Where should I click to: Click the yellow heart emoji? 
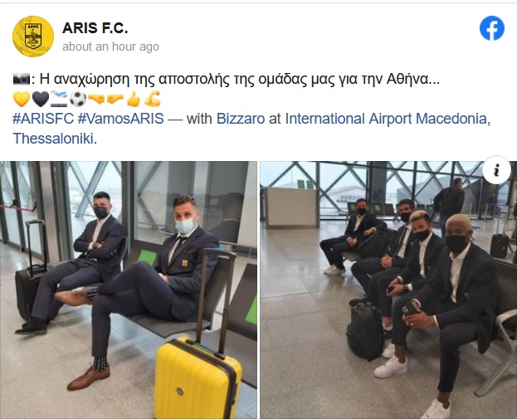(22, 99)
